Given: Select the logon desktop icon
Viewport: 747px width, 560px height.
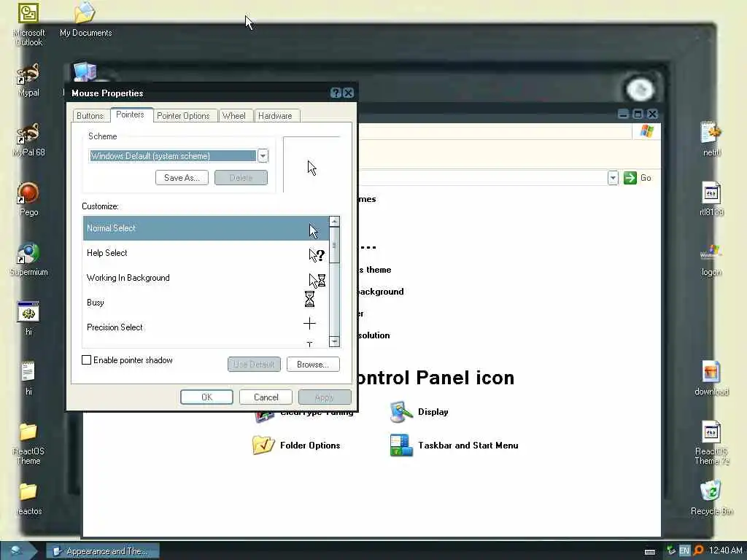Looking at the screenshot, I should (711, 260).
